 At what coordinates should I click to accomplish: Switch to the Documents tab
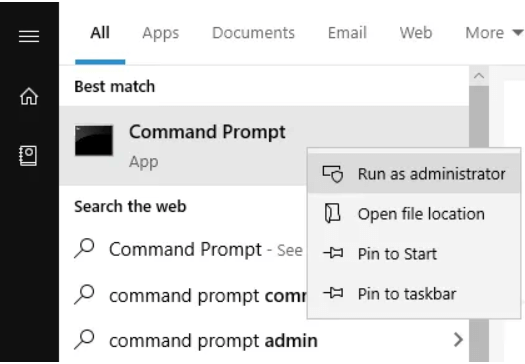click(x=253, y=33)
